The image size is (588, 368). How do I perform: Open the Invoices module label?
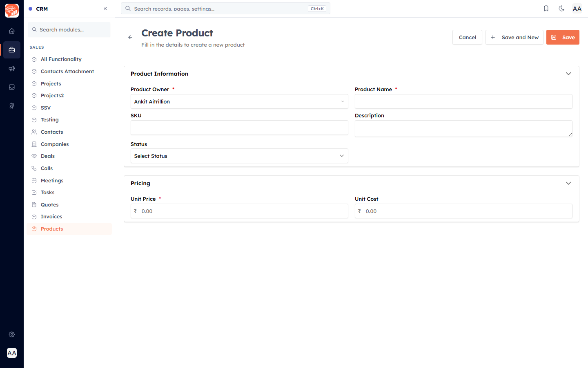pyautogui.click(x=51, y=217)
